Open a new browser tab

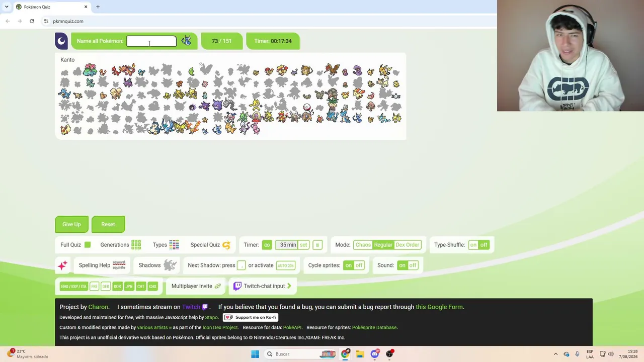point(98,7)
